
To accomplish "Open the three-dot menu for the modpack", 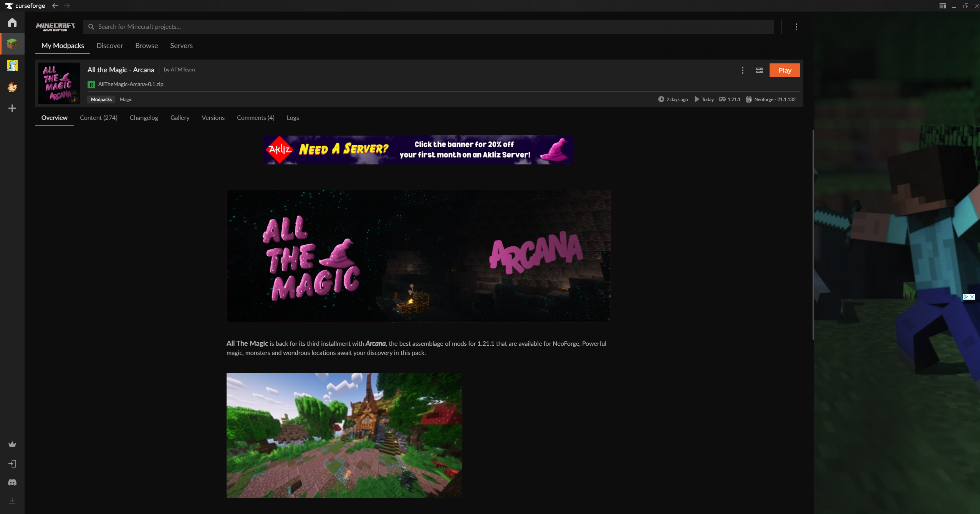I will click(x=742, y=70).
